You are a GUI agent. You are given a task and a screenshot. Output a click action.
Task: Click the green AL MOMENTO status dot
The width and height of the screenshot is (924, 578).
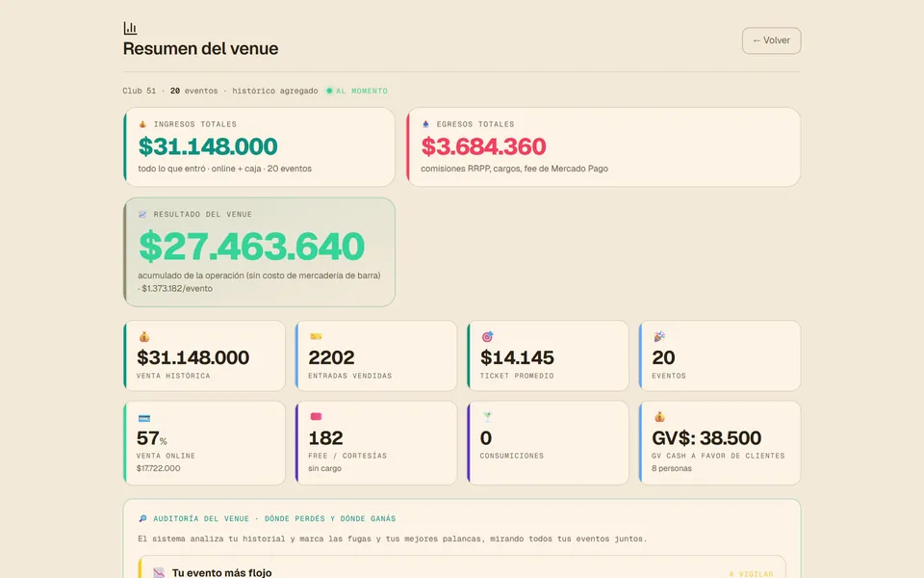pos(329,91)
